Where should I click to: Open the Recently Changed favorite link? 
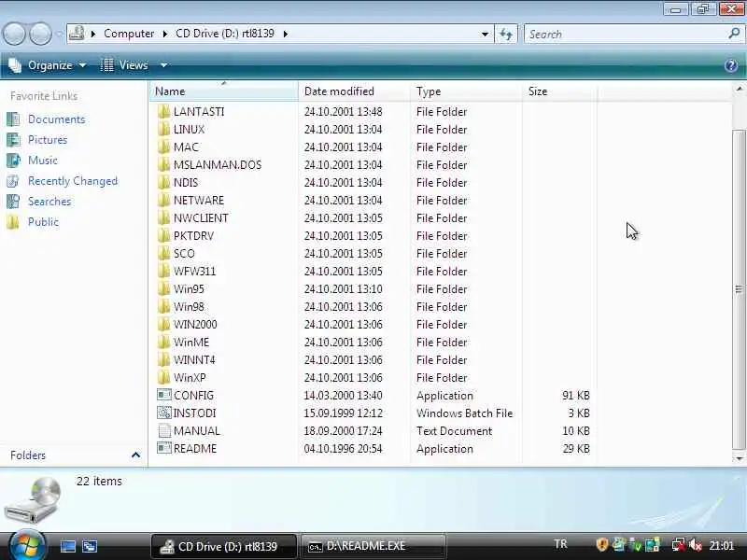[x=73, y=181]
